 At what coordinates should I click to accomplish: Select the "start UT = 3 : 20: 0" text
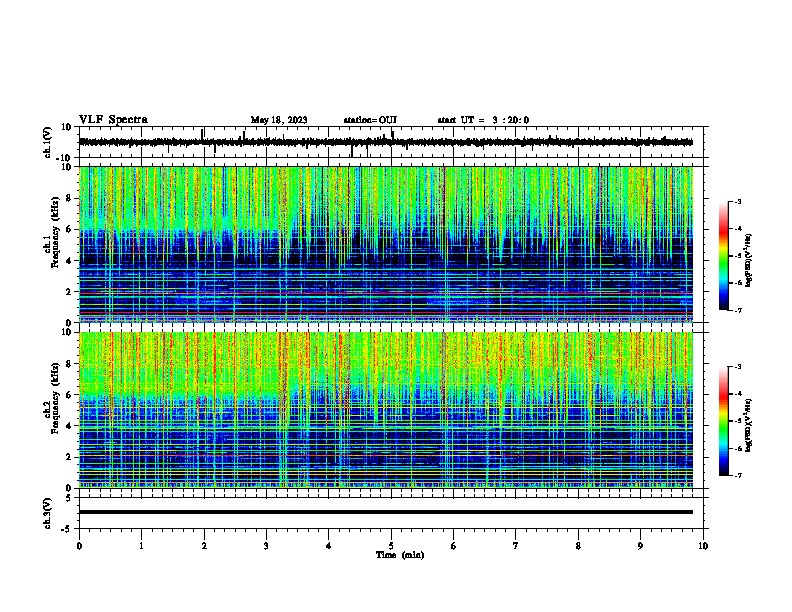tap(483, 120)
